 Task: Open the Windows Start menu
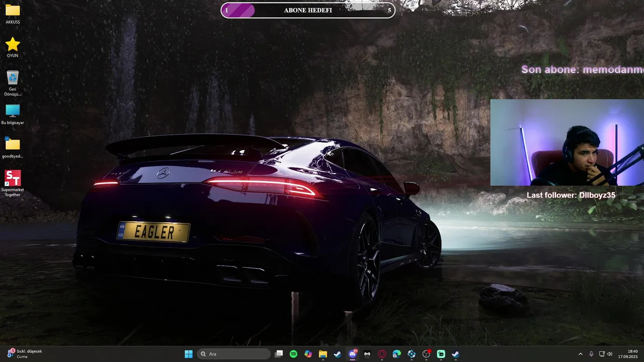click(x=189, y=354)
